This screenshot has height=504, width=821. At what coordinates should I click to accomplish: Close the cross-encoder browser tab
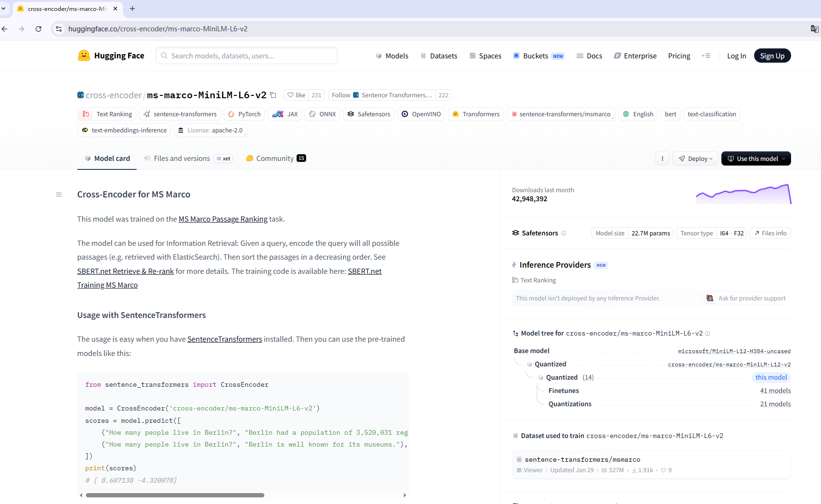click(115, 9)
